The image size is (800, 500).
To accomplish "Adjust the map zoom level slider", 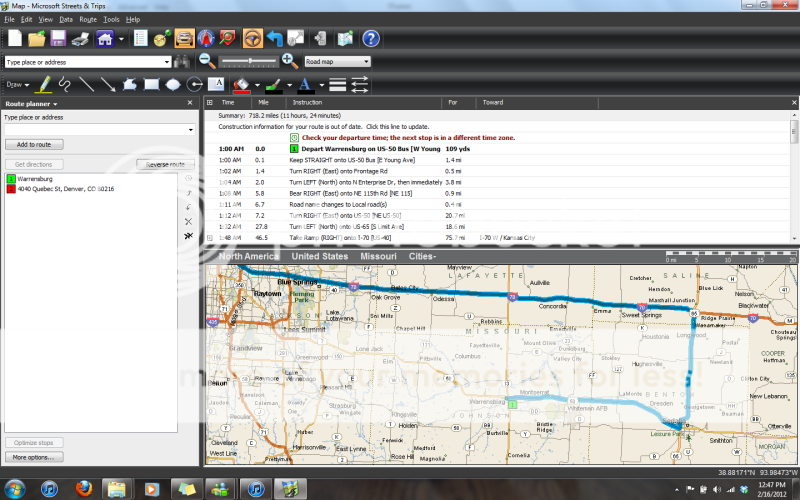I will [x=249, y=61].
